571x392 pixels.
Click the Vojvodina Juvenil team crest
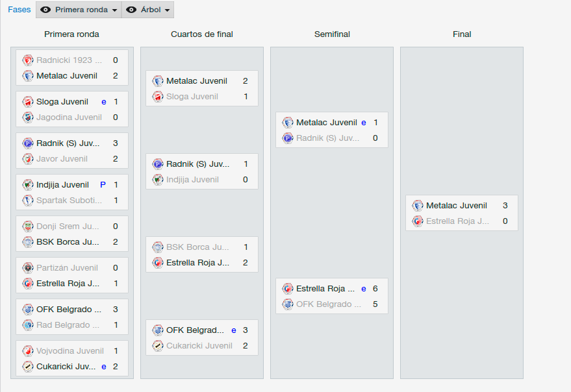(28, 351)
